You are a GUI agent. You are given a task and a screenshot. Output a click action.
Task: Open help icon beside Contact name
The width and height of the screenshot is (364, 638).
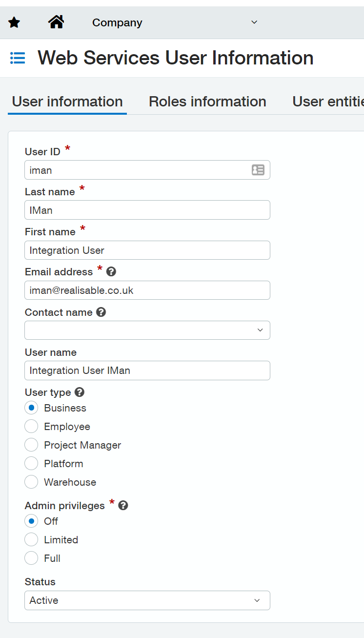(x=101, y=312)
